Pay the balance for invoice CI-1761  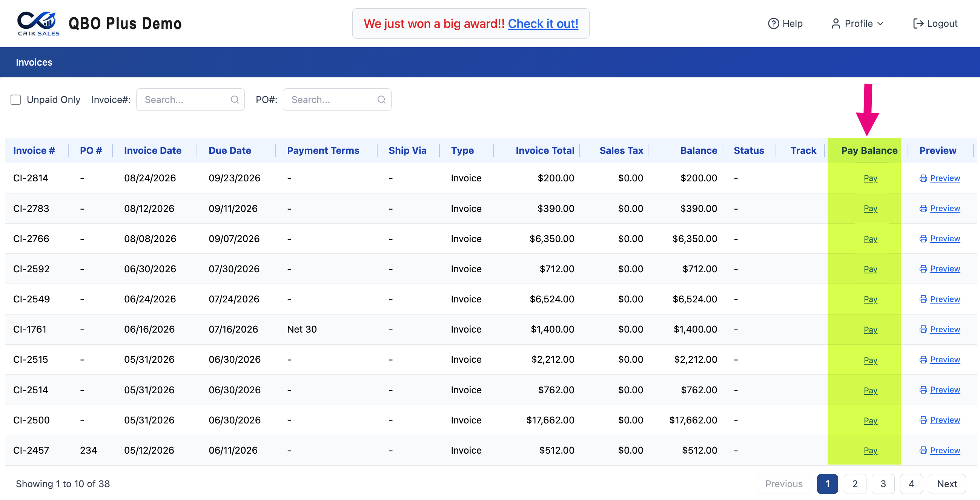pyautogui.click(x=870, y=330)
